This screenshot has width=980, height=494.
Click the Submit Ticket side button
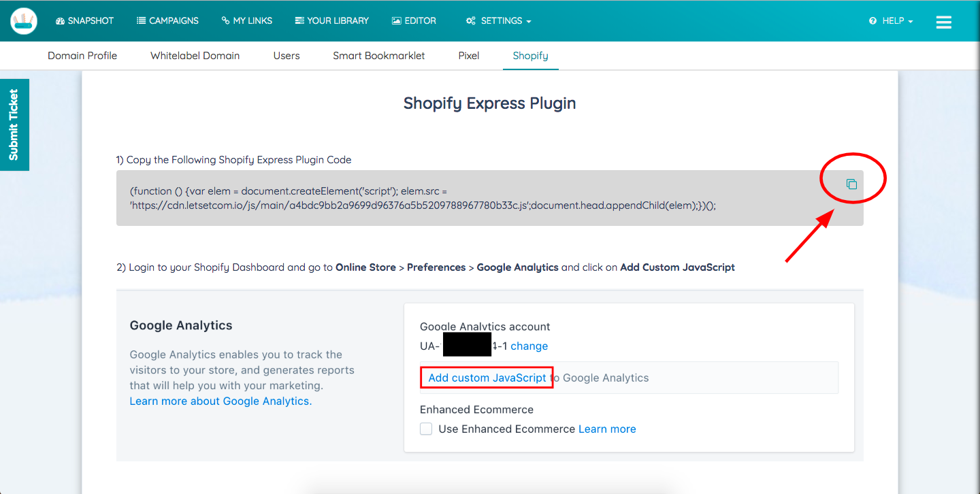point(14,125)
